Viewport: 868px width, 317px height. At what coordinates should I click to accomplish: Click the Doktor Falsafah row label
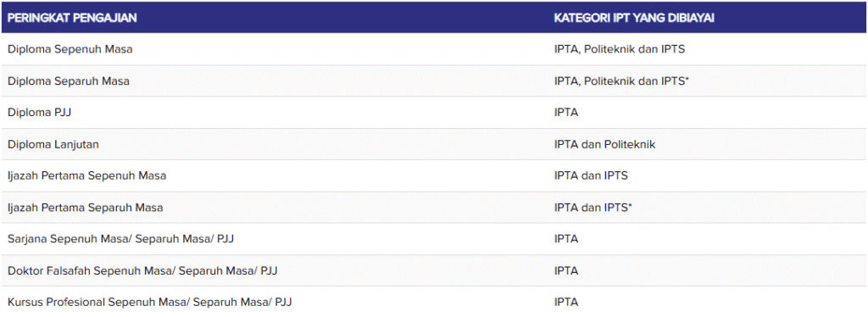click(x=142, y=271)
